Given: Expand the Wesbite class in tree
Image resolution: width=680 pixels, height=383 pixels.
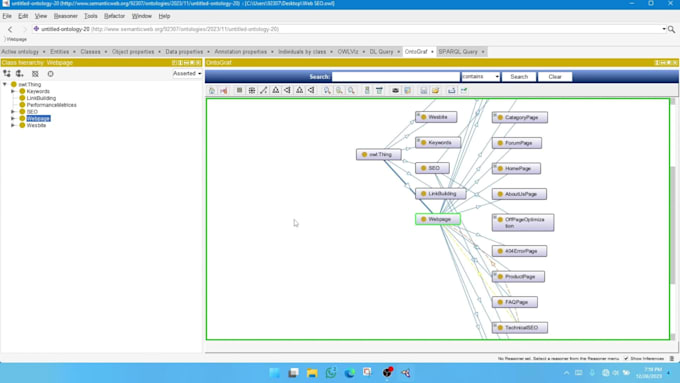Looking at the screenshot, I should (13, 125).
